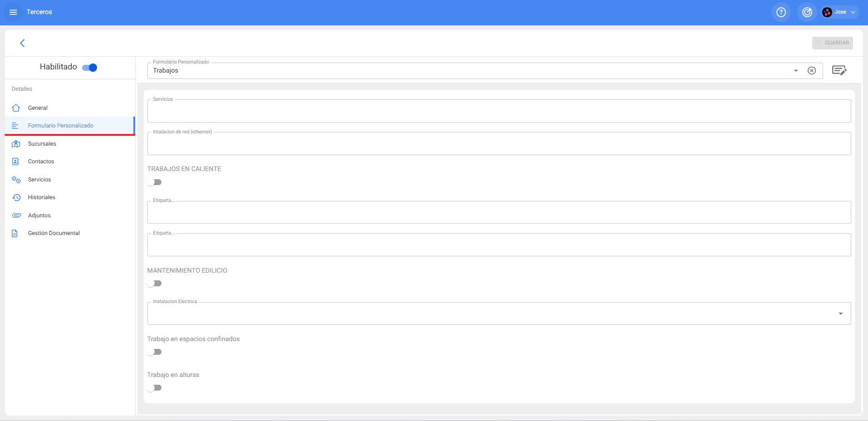Click the edit form icon
This screenshot has width=868, height=421.
tap(839, 70)
